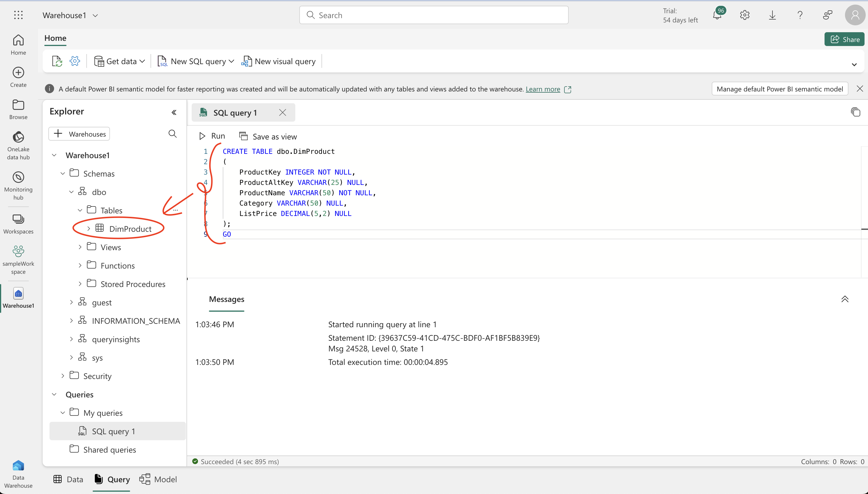This screenshot has width=868, height=494.
Task: Collapse the Messages results pane
Action: 845,299
